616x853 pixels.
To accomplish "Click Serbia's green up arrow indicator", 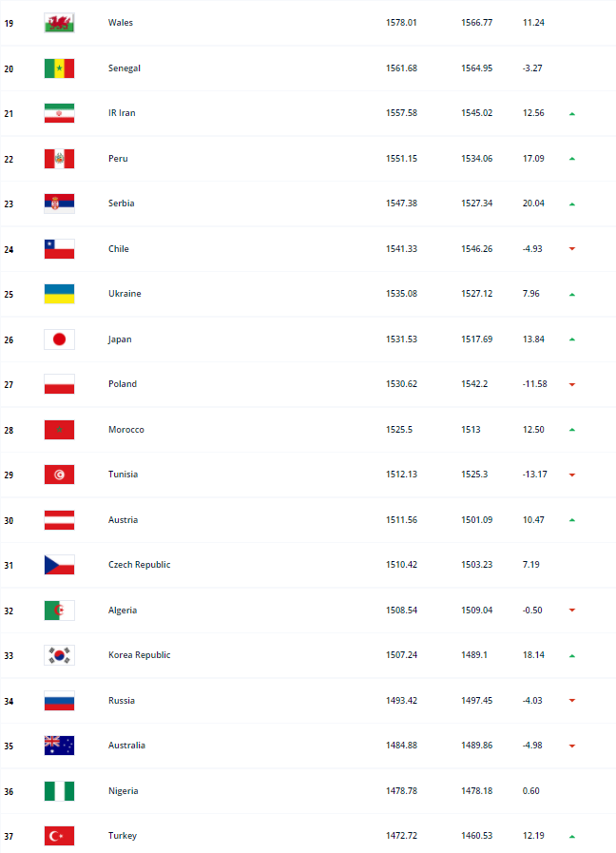I will pos(572,204).
